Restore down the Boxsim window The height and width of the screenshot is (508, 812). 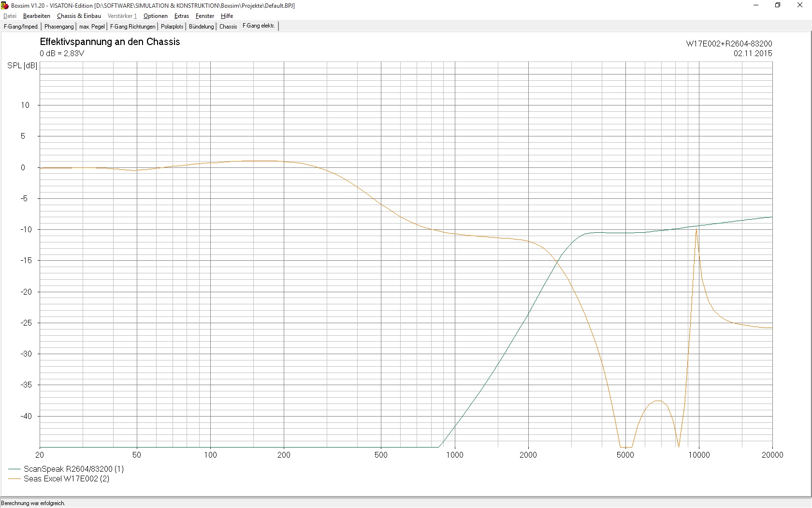point(778,5)
